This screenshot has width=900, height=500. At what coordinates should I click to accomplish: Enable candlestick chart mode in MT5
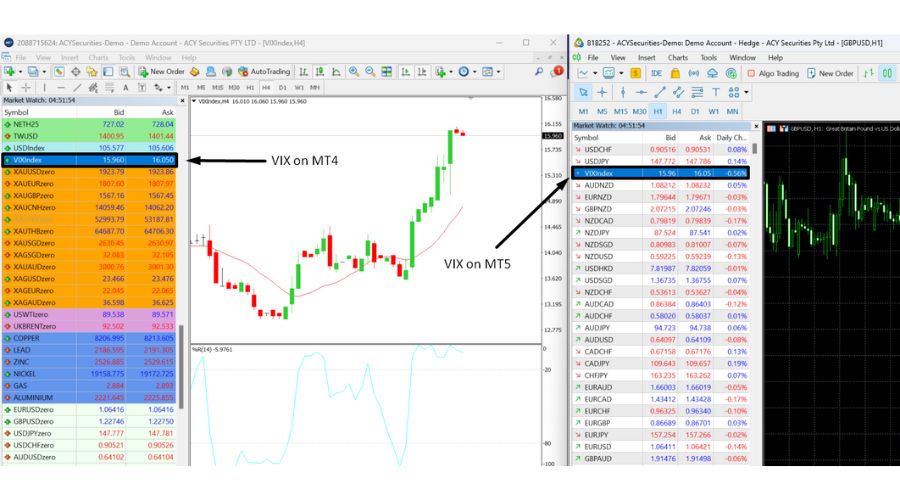click(887, 73)
